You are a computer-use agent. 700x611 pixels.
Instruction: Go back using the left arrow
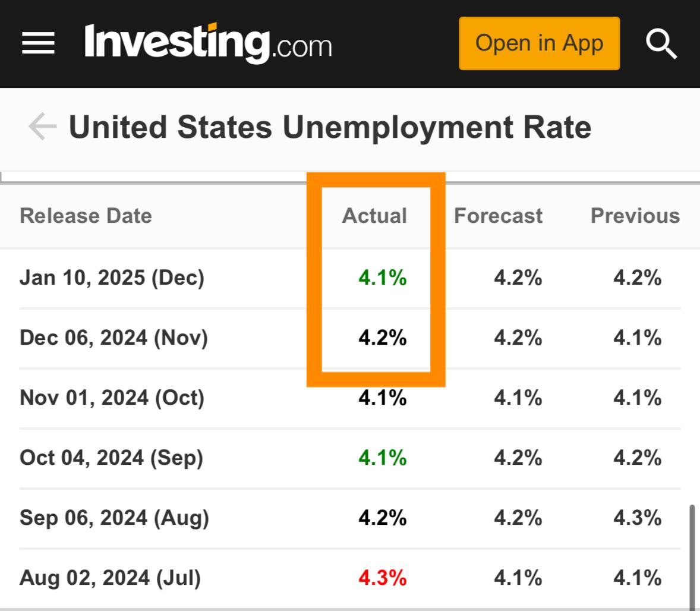[x=42, y=127]
